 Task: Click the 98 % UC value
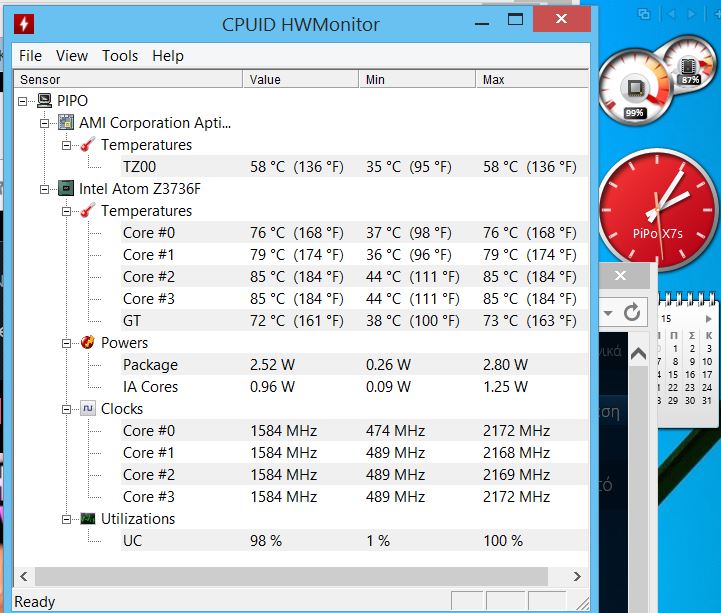pos(266,540)
